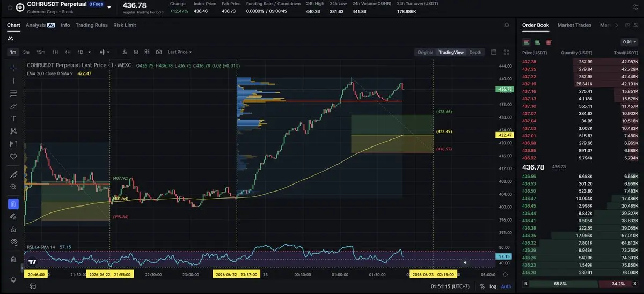Open the Last Price dropdown
644x294 pixels.
180,52
